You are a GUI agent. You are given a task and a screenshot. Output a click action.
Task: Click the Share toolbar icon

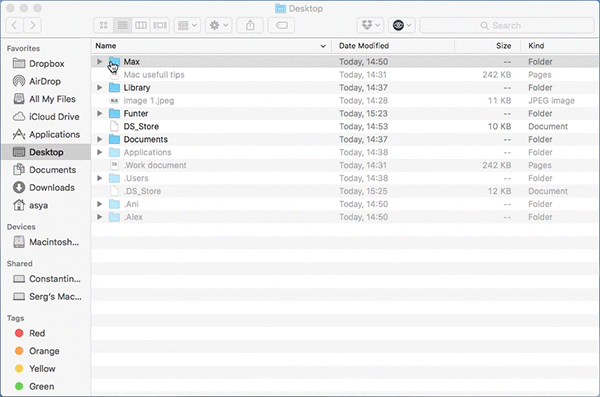[x=250, y=26]
